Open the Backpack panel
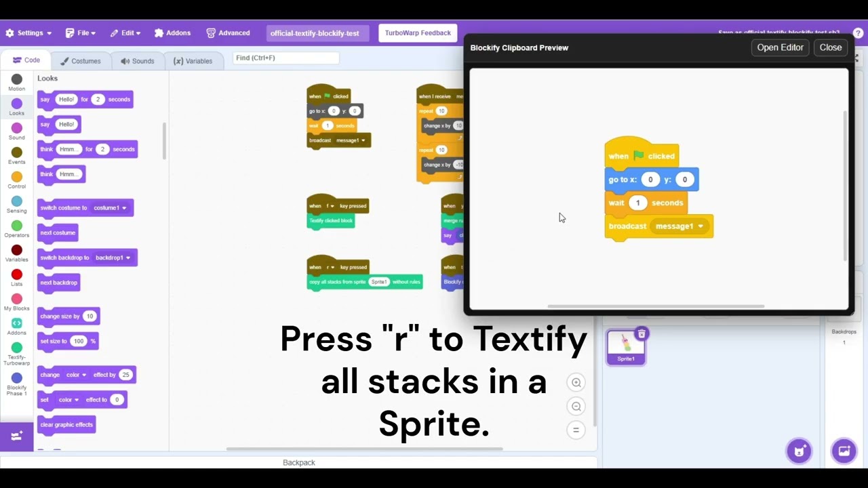The image size is (868, 488). (298, 462)
